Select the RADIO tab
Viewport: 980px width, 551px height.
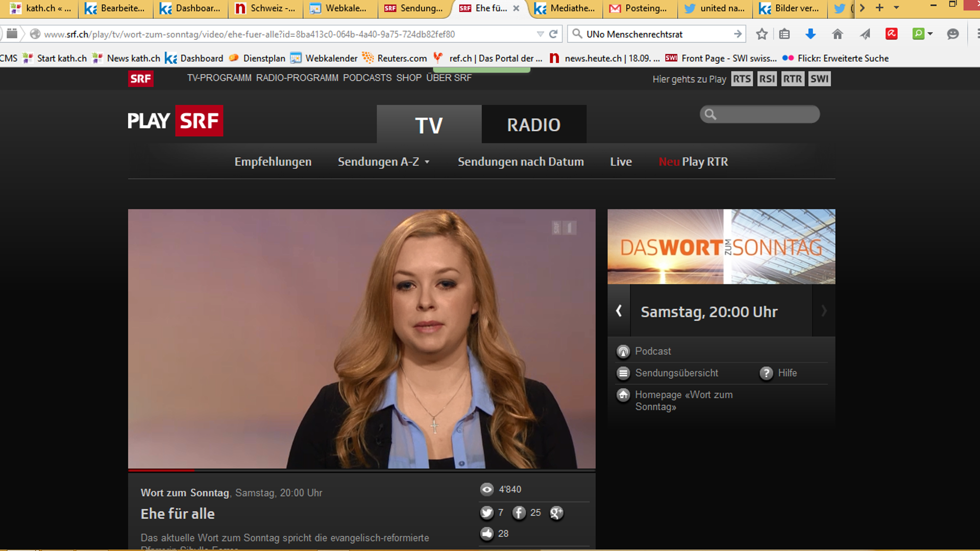coord(534,124)
